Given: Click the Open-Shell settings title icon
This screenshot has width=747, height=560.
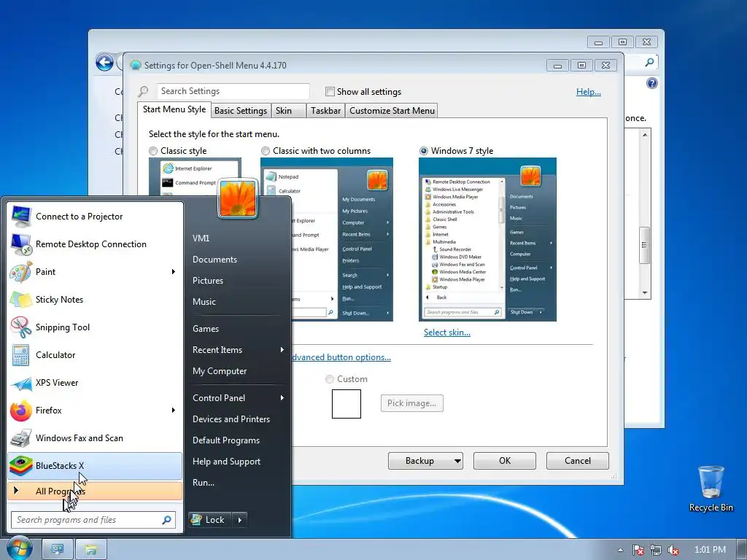Looking at the screenshot, I should click(136, 65).
